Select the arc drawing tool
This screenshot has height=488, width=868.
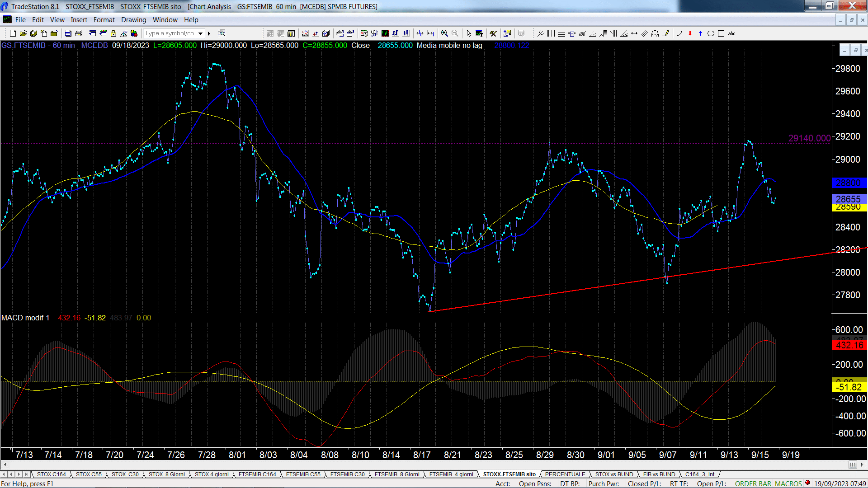[x=679, y=33]
